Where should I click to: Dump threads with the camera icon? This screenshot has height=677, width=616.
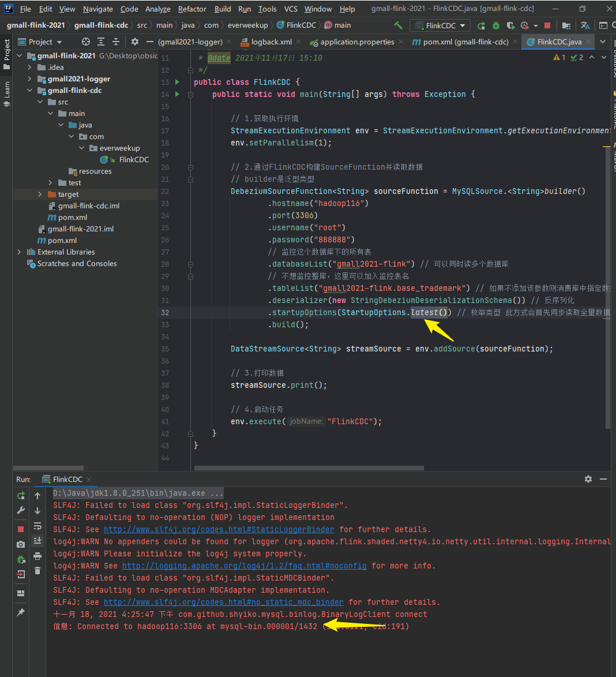click(21, 544)
